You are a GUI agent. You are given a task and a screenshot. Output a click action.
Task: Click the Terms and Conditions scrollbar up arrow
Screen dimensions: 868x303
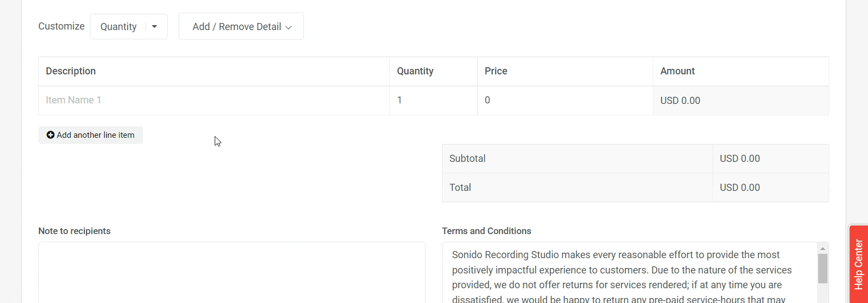point(823,248)
